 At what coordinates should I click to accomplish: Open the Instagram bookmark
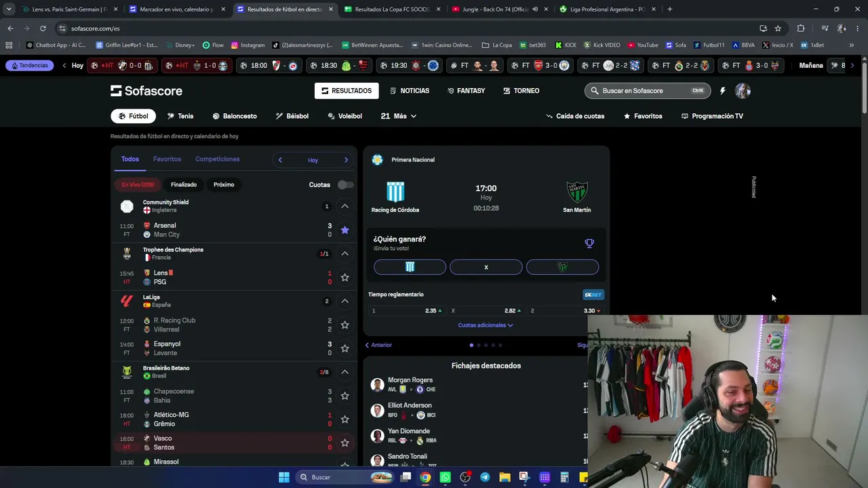pyautogui.click(x=248, y=45)
